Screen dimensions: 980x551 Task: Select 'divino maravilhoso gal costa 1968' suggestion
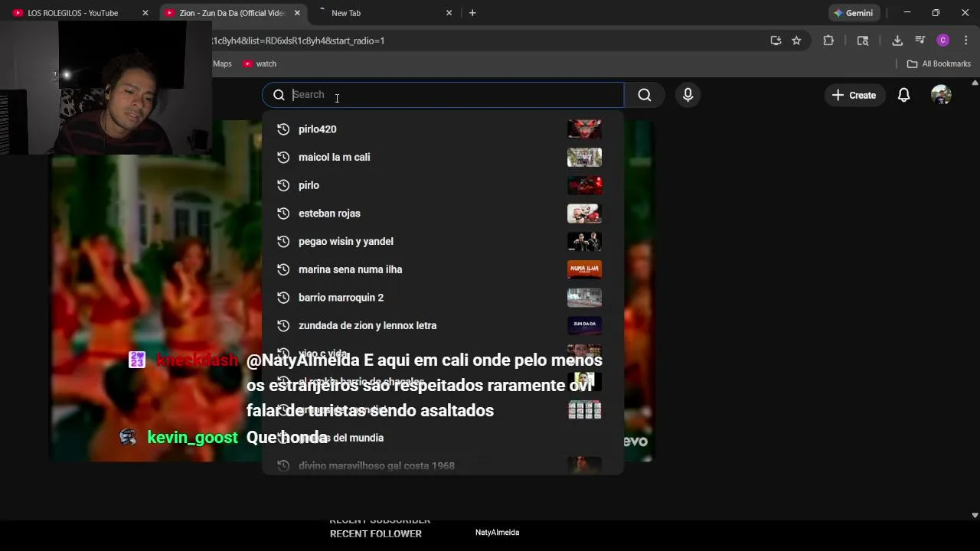click(x=443, y=465)
